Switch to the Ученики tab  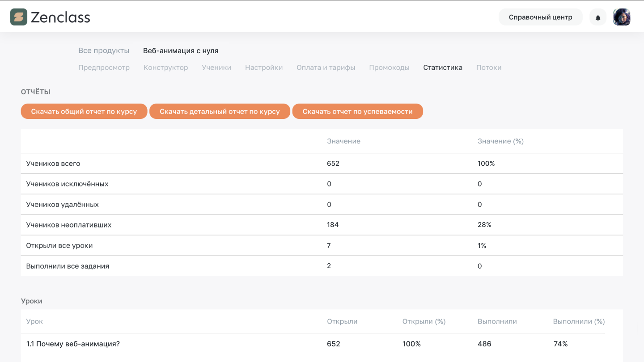216,67
